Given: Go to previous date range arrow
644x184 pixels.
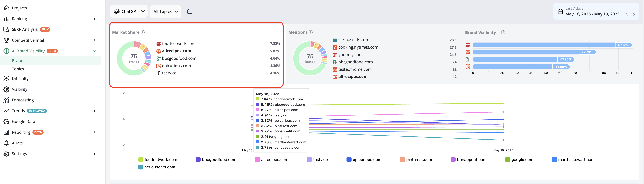Looking at the screenshot, I should point(626,14).
